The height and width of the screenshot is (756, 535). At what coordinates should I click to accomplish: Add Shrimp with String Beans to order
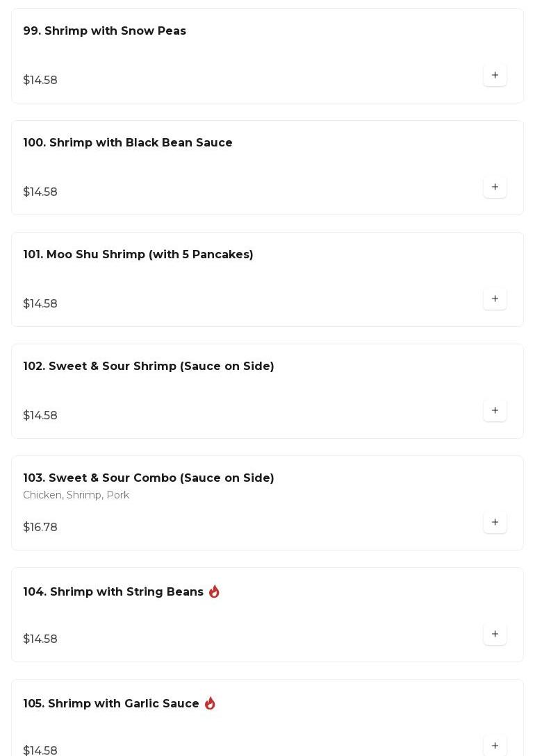pos(495,634)
